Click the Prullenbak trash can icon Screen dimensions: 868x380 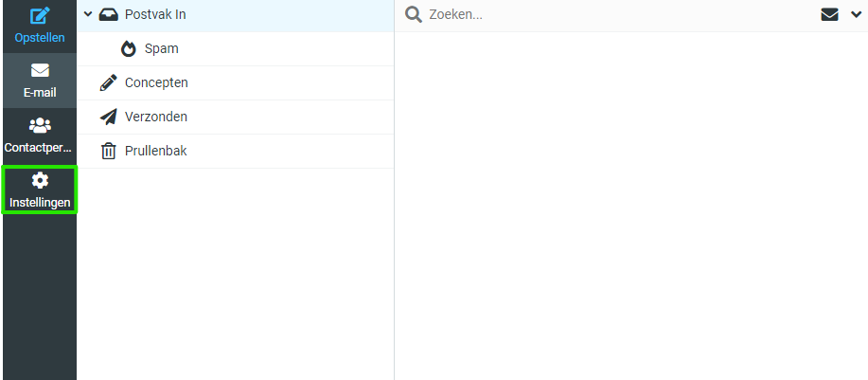[109, 151]
